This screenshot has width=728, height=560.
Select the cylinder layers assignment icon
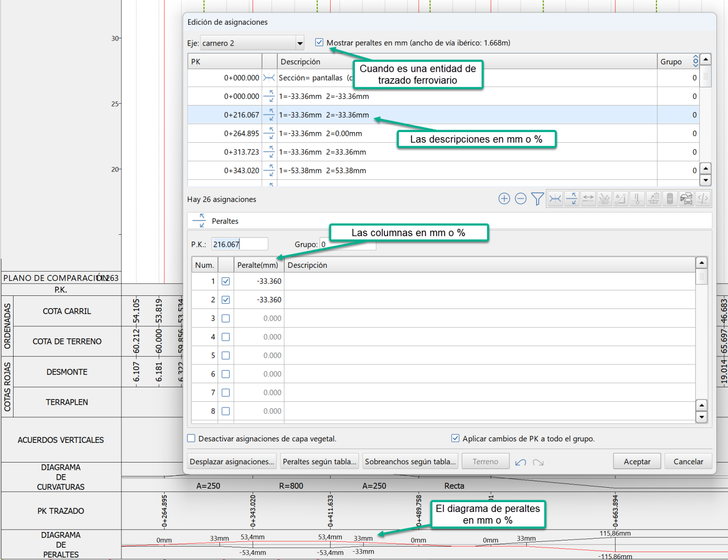tap(670, 199)
